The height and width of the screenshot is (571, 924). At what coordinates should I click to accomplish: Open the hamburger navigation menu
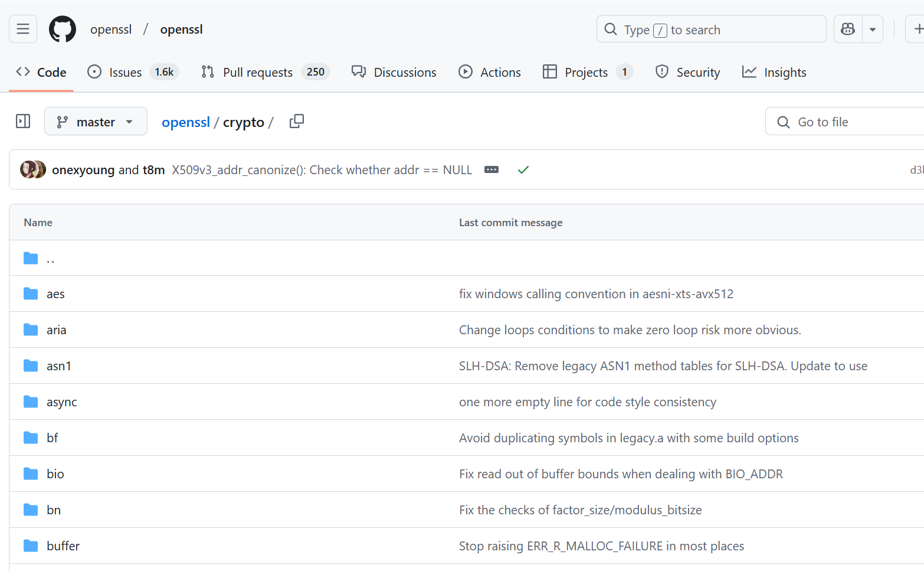(23, 29)
